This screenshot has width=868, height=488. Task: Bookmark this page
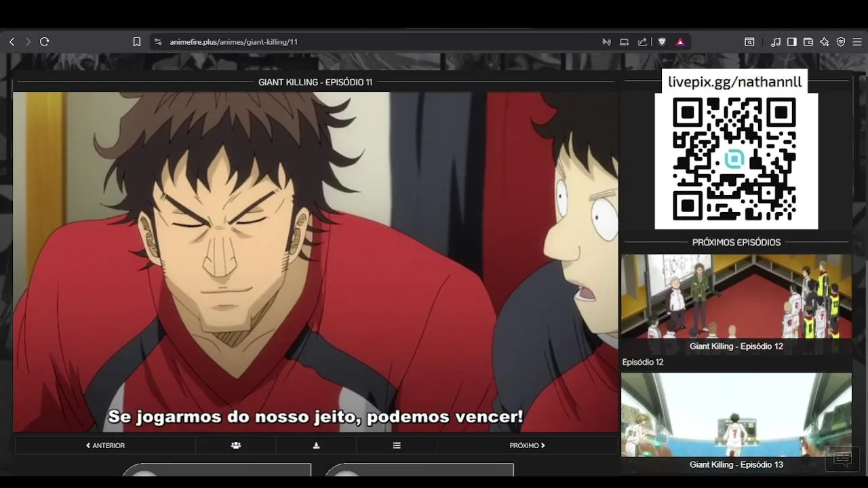coord(136,42)
